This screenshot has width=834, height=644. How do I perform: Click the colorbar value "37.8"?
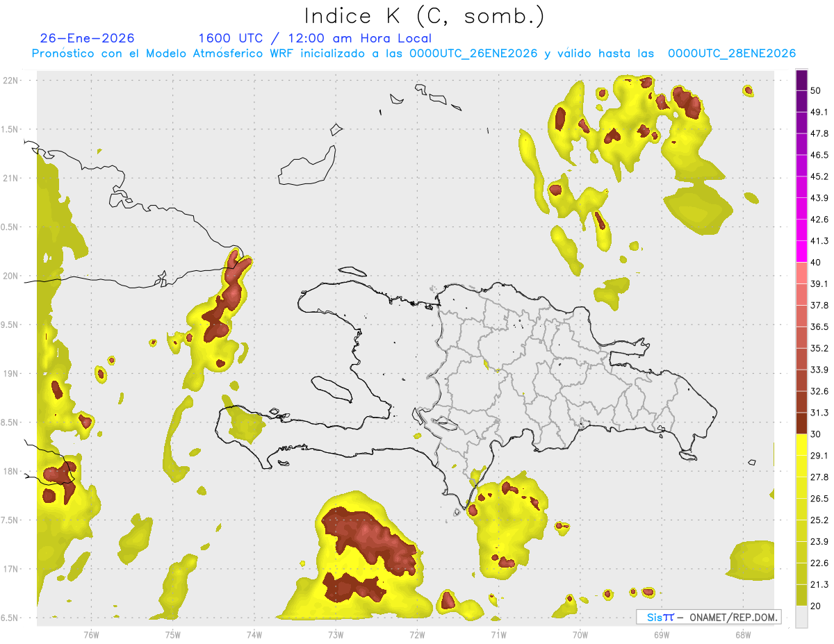(x=819, y=306)
